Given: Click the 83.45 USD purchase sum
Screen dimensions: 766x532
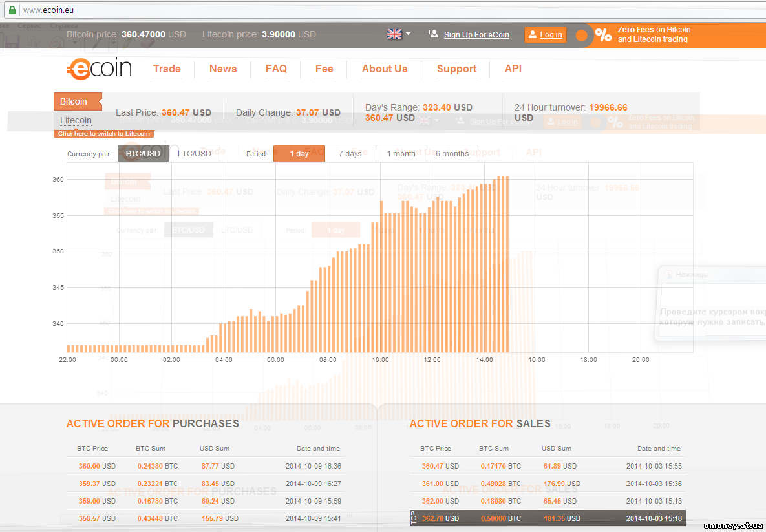Looking at the screenshot, I should tap(218, 484).
